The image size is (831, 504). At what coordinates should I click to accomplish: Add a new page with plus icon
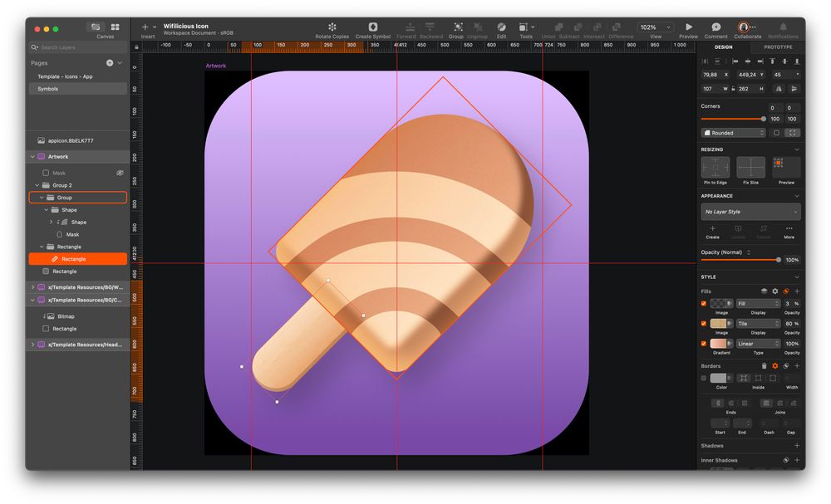tap(110, 63)
